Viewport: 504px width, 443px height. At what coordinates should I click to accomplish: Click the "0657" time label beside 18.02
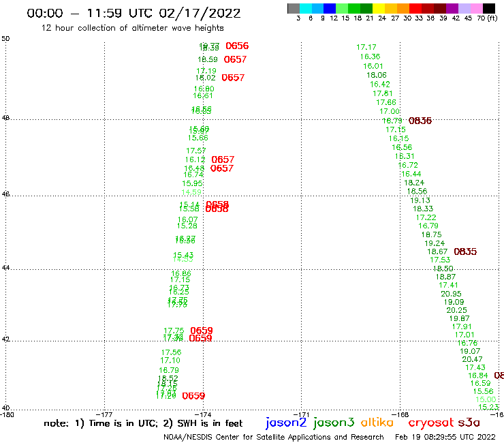coord(233,78)
